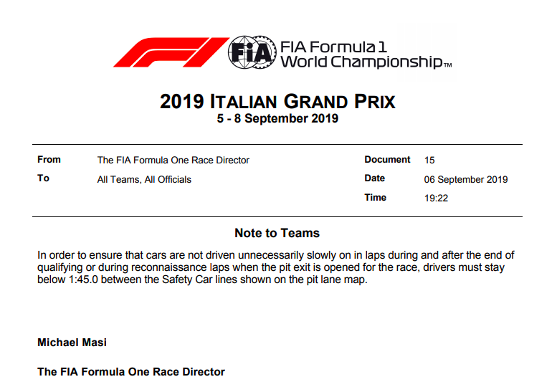Click the bold Race Director title under the signature
This screenshot has width=557, height=392.
tap(131, 372)
